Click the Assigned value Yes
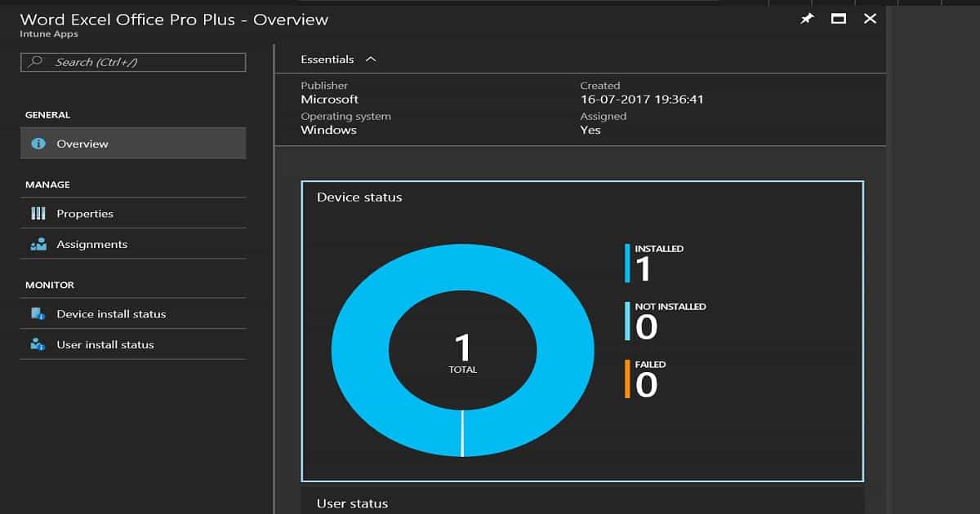 590,130
